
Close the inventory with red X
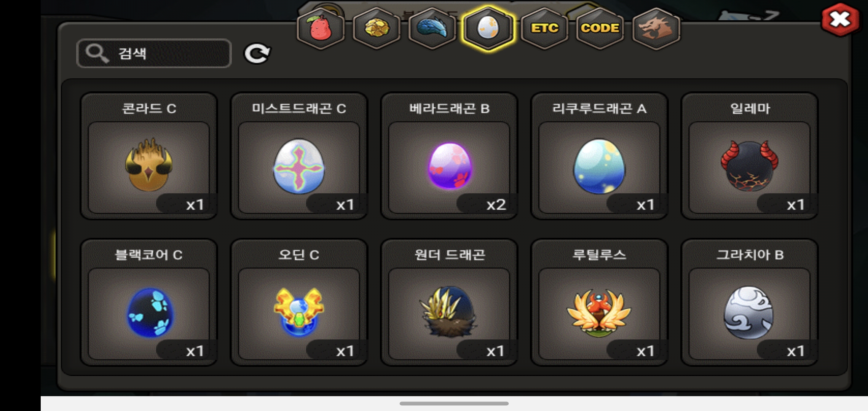(x=840, y=19)
